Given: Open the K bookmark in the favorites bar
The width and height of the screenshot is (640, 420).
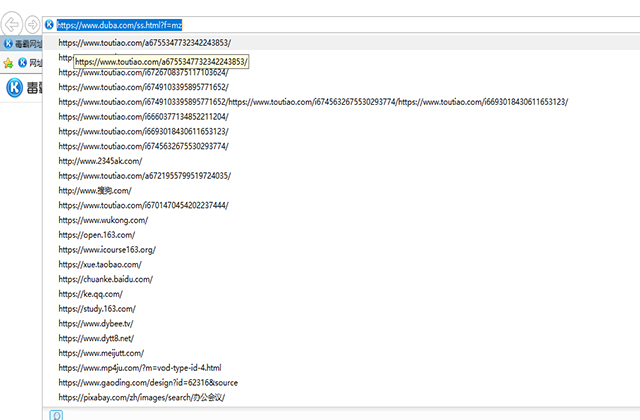Looking at the screenshot, I should tap(30, 62).
